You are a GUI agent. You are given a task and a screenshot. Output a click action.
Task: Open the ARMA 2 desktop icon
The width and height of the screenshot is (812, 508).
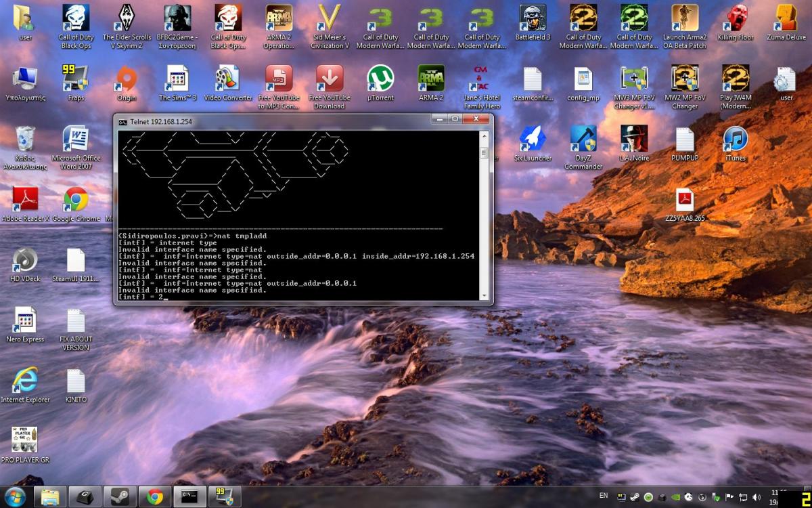click(431, 83)
